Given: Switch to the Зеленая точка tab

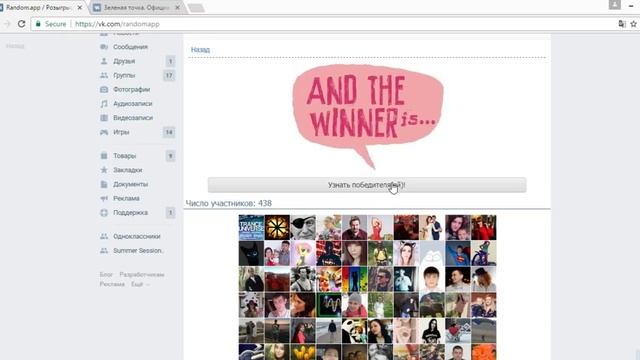Looking at the screenshot, I should point(137,7).
